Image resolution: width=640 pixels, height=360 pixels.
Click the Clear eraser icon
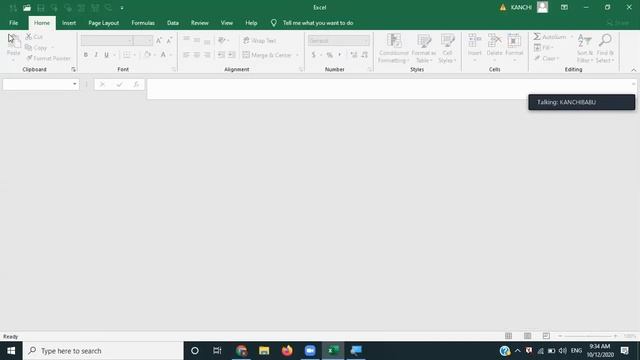pyautogui.click(x=538, y=58)
